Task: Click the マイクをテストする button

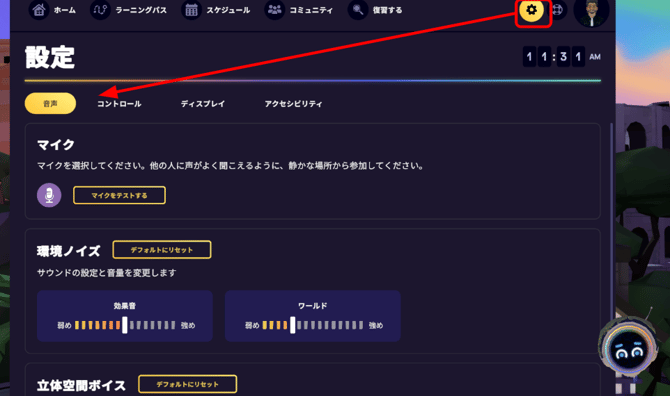Action: click(x=119, y=195)
